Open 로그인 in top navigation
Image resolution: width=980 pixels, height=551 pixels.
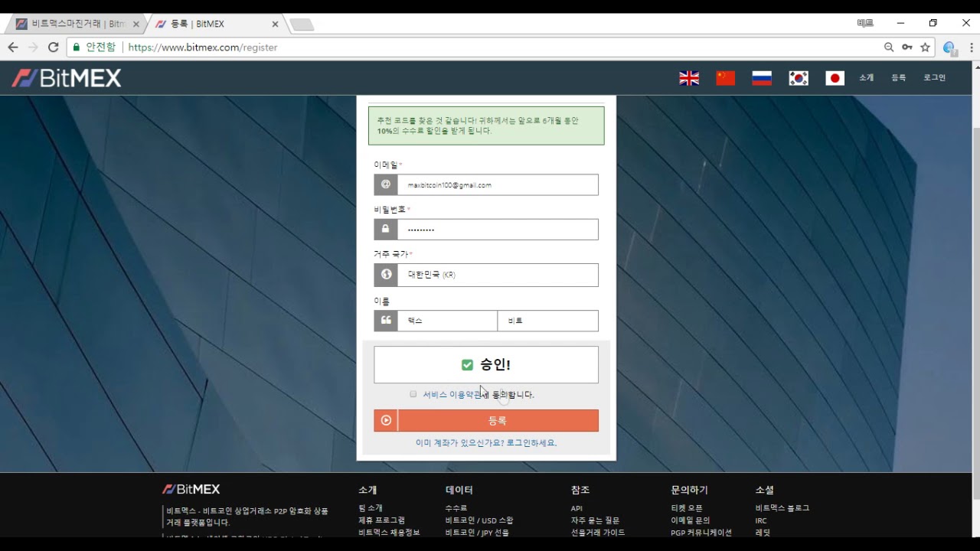934,78
